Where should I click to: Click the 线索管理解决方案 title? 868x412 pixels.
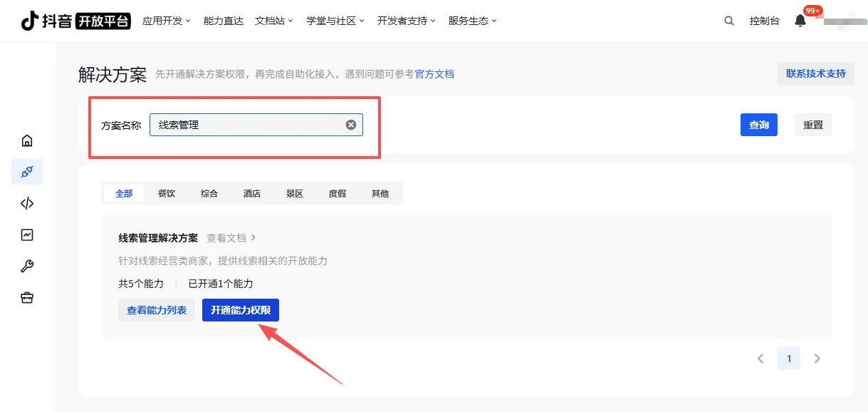coord(158,237)
